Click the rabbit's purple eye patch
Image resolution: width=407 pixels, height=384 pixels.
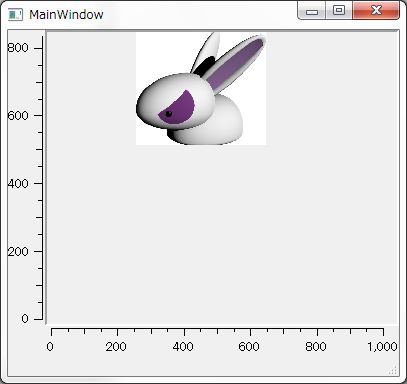177,108
